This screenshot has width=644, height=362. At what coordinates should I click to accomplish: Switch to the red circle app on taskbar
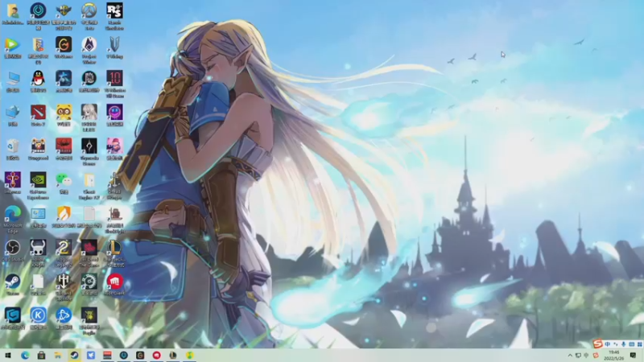[x=156, y=356]
